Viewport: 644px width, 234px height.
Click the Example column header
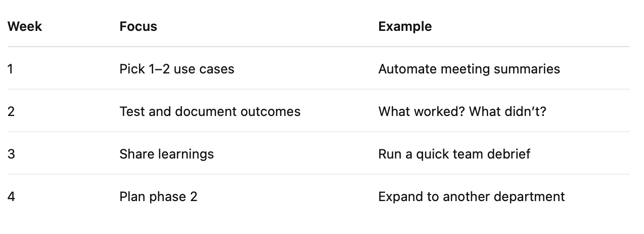coord(405,26)
